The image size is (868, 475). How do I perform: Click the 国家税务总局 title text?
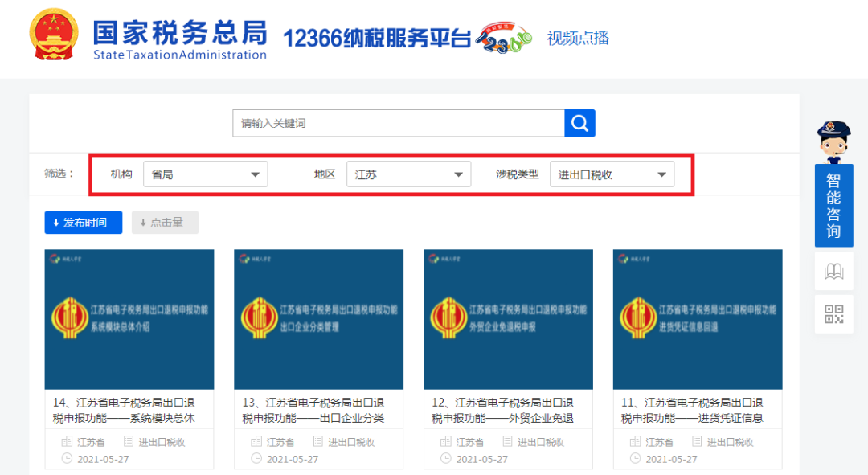click(x=180, y=32)
